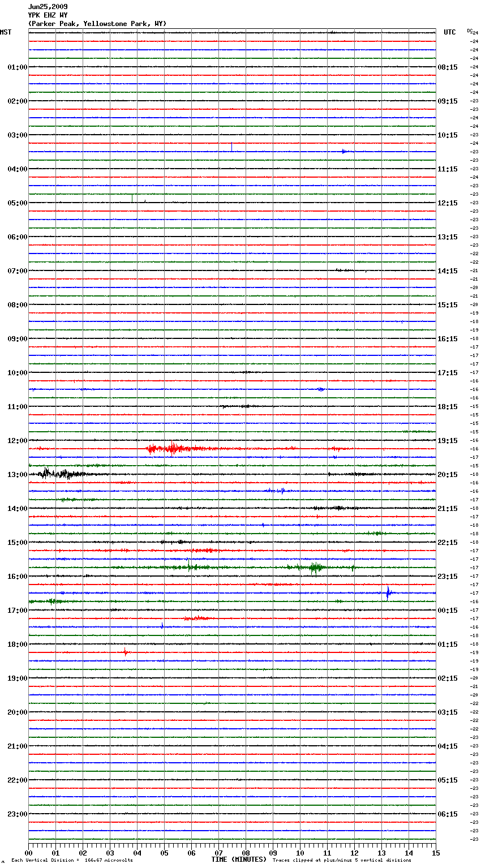Click the 08 minute tick label
Image resolution: width=481 pixels, height=868 pixels.
[246, 853]
